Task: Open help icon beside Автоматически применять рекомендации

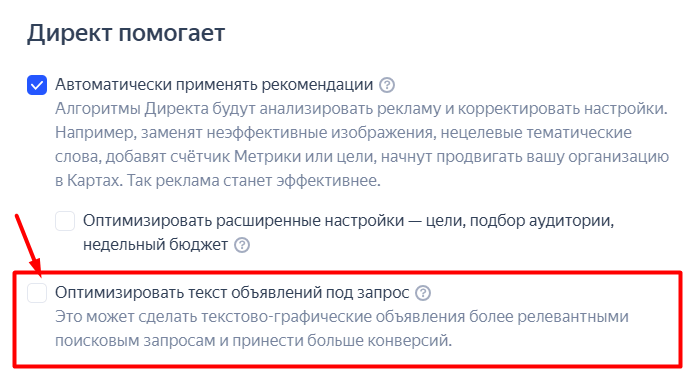Action: (x=386, y=85)
